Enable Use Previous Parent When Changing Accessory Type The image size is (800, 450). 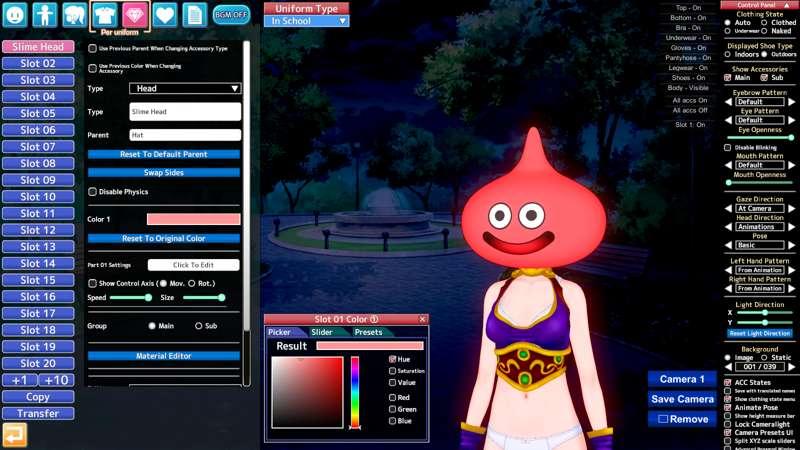coord(92,48)
